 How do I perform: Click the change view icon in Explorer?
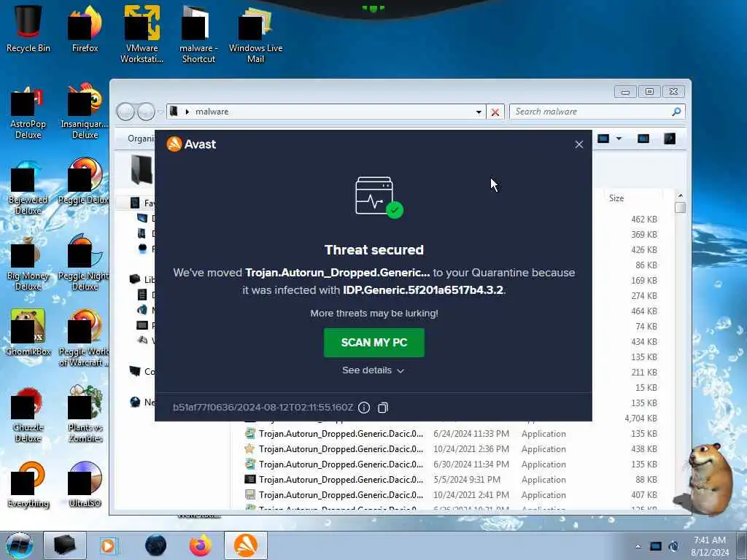[x=603, y=139]
